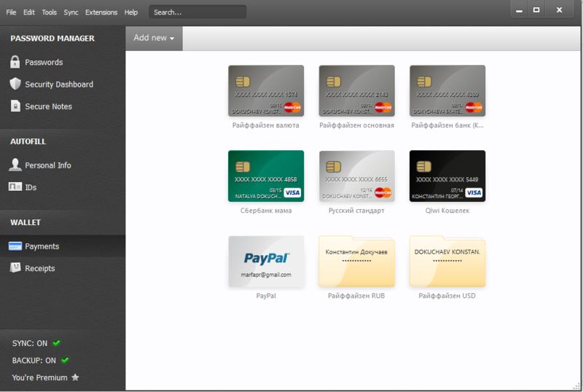583x392 pixels.
Task: Click the Security Dashboard shield icon
Action: 15,84
